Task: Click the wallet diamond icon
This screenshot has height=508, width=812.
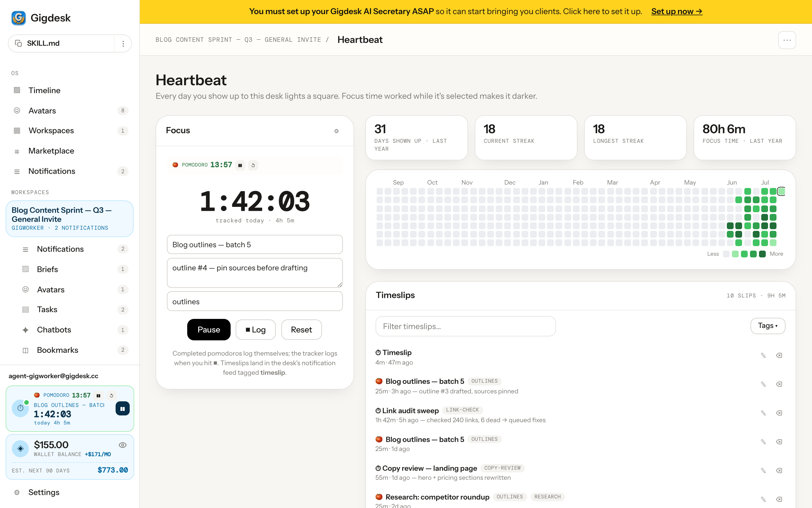Action: (21, 448)
